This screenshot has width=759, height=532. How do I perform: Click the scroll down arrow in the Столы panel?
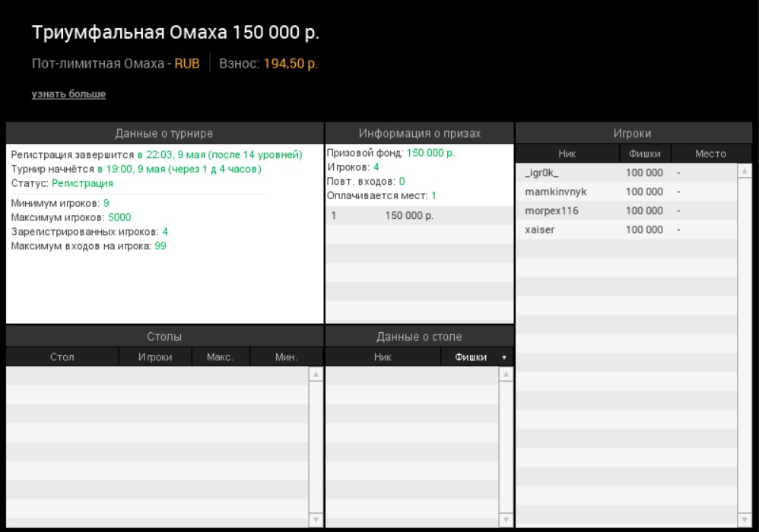(316, 520)
